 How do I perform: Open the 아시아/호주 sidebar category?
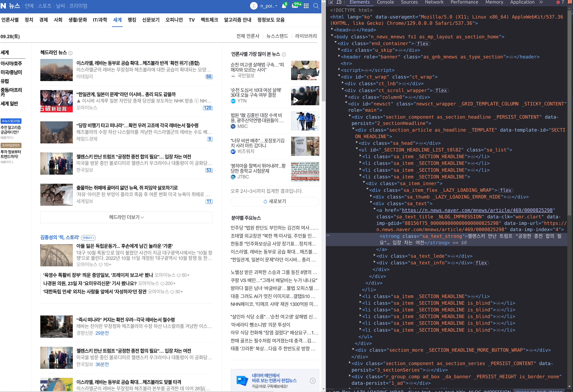tap(11, 64)
